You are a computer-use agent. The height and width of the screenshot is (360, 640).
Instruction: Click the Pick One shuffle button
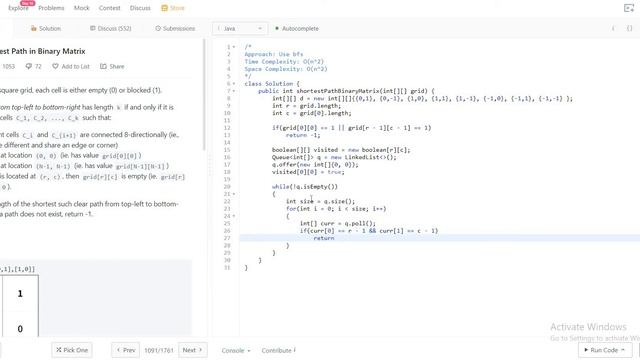72,350
